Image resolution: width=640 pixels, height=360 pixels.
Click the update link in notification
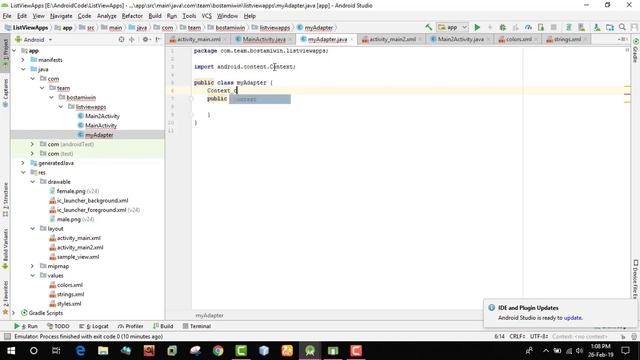tap(573, 318)
